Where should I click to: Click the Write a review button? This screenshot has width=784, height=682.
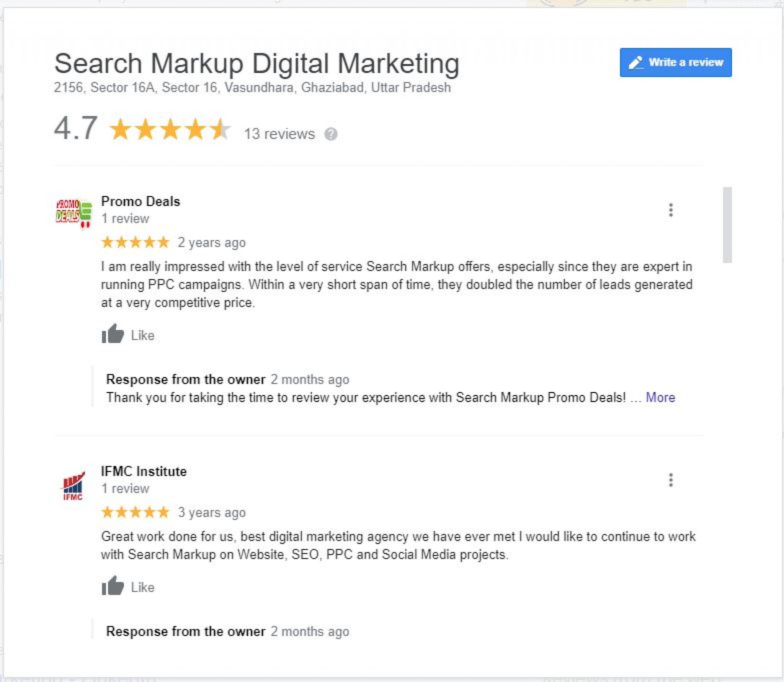pos(676,62)
